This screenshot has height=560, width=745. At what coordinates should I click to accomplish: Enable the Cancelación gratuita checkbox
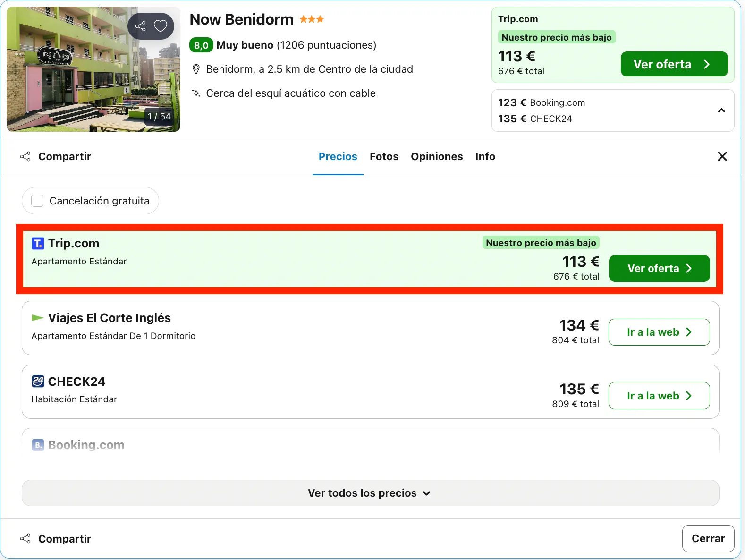[x=37, y=201]
